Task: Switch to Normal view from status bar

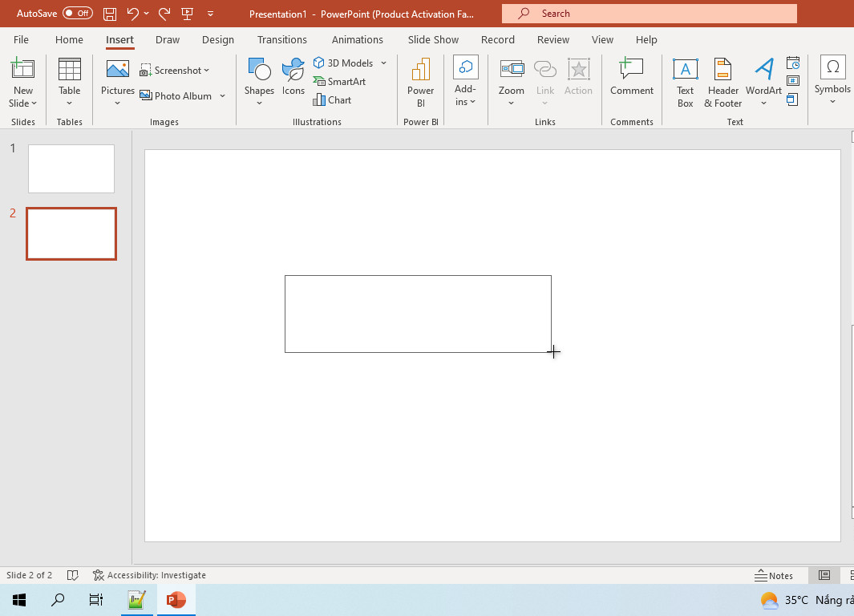Action: coord(824,575)
